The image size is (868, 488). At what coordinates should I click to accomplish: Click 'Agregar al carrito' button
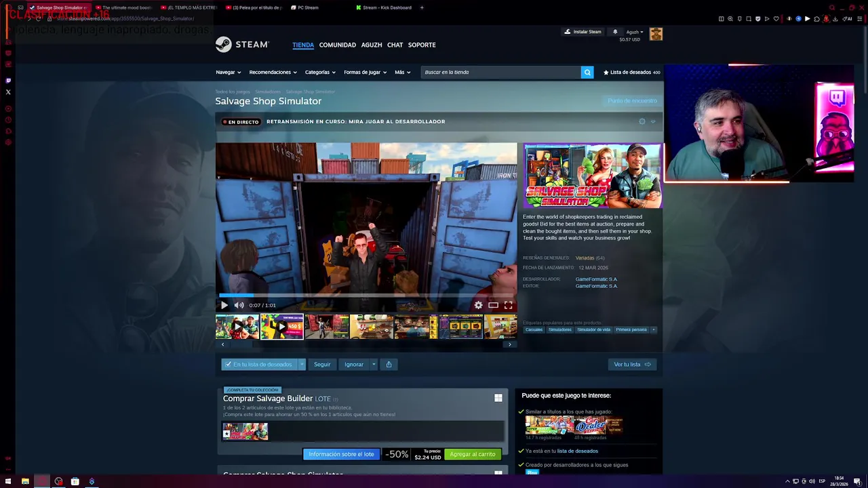[473, 454]
